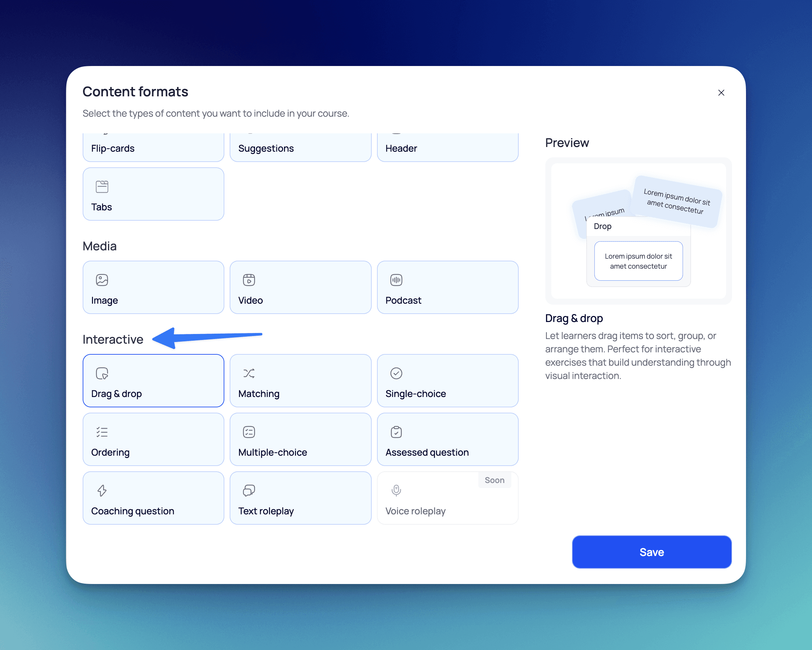812x650 pixels.
Task: Click the Video format icon
Action: click(249, 280)
